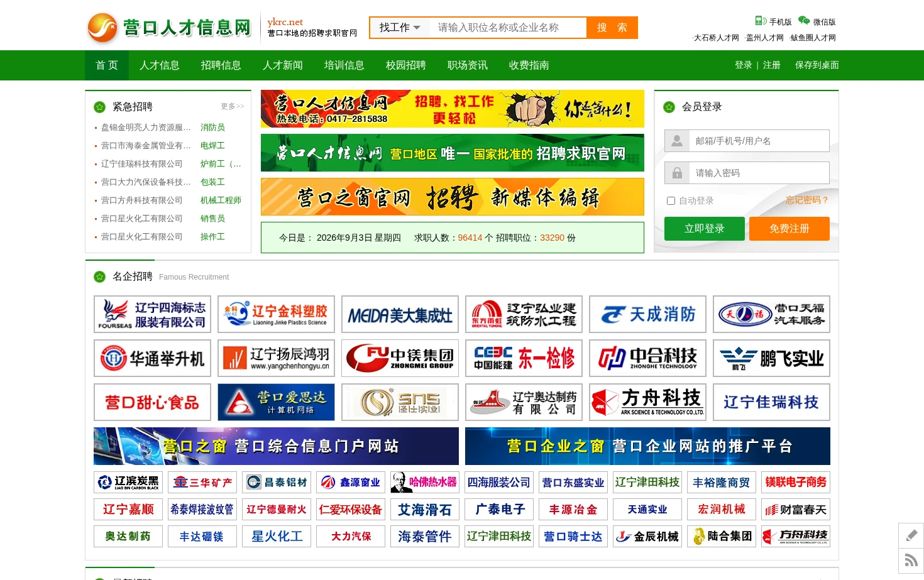The height and width of the screenshot is (580, 924).
Task: Click 招聘、找工作更轻松 yellow banner
Action: tap(453, 109)
